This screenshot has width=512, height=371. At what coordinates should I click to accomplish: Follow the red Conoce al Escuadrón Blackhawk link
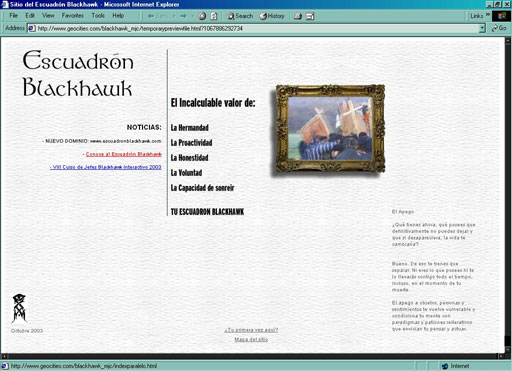coord(123,154)
